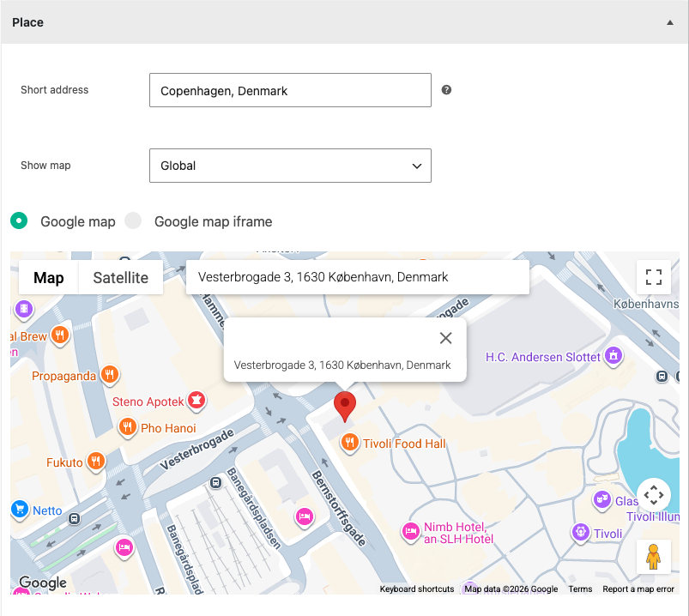Click the Brew restaurant marker

pyautogui.click(x=60, y=335)
